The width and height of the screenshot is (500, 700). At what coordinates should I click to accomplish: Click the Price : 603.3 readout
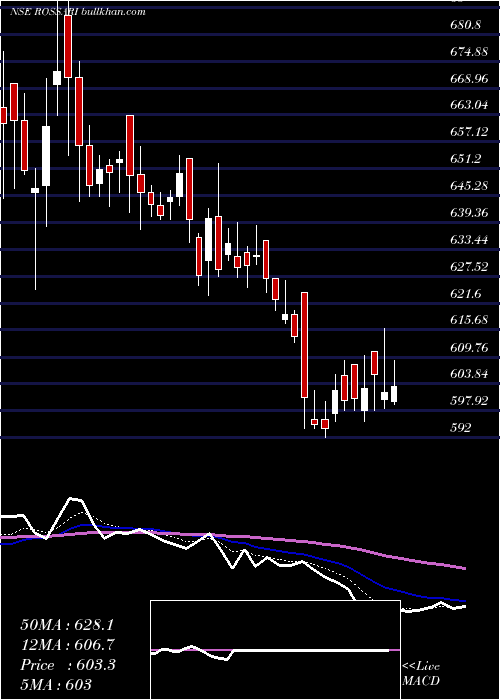coord(68,665)
